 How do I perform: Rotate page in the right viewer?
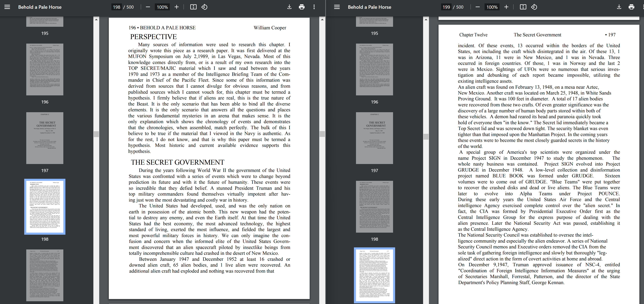pos(534,7)
